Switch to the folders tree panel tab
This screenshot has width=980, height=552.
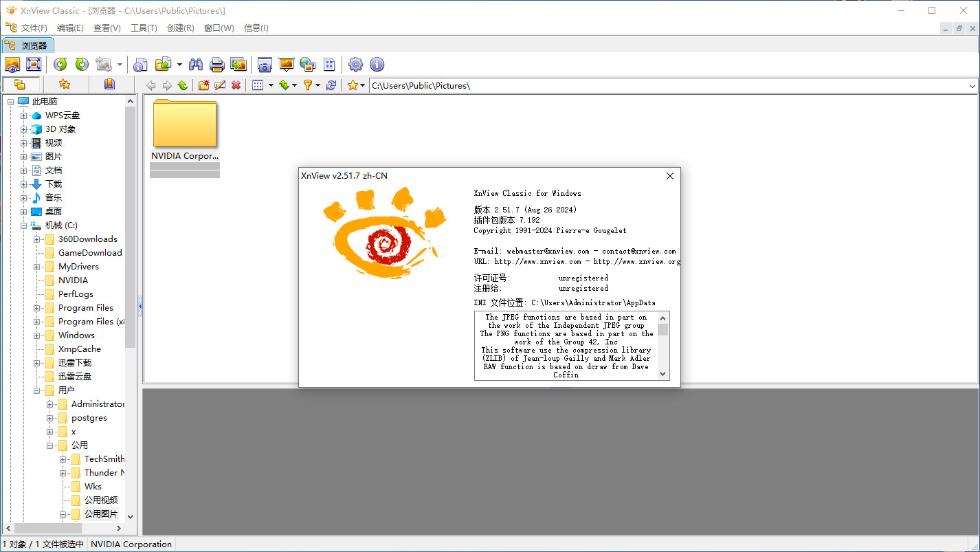[x=20, y=85]
